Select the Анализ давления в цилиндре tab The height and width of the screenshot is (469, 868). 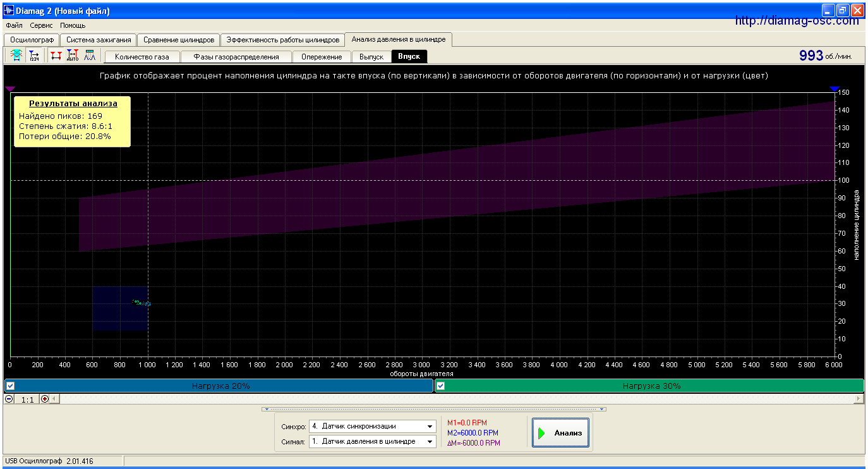[399, 39]
